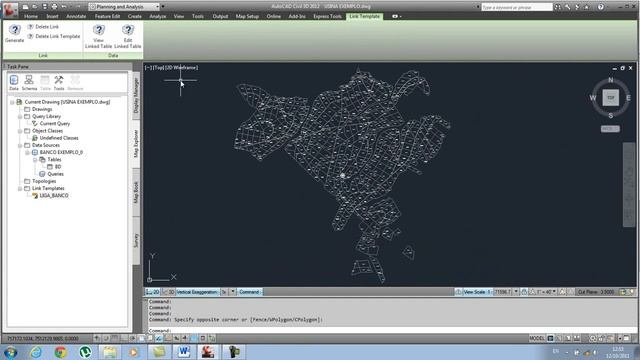Click the search binoculars icon
640x360 pixels.
[558, 7]
